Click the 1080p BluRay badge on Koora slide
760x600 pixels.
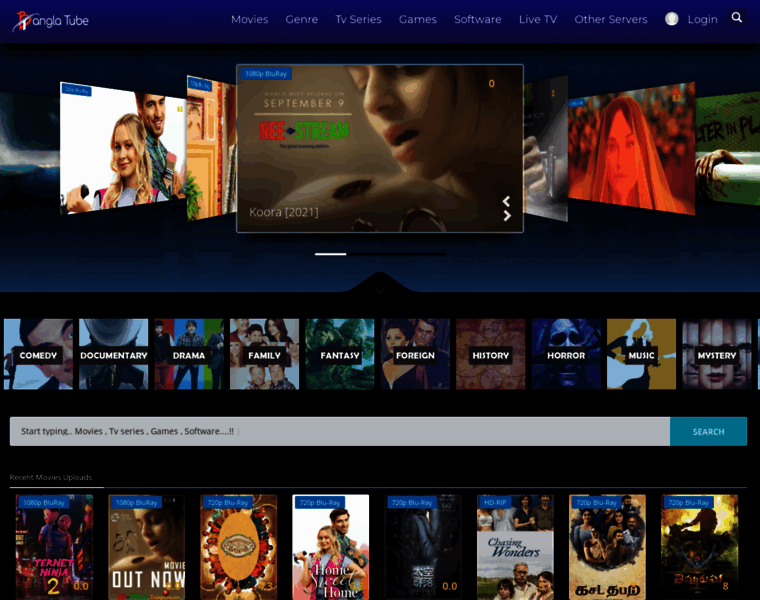[x=266, y=74]
